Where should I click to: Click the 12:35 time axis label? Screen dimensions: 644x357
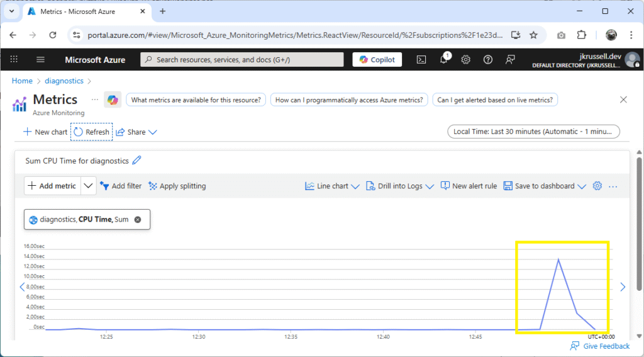pyautogui.click(x=291, y=336)
